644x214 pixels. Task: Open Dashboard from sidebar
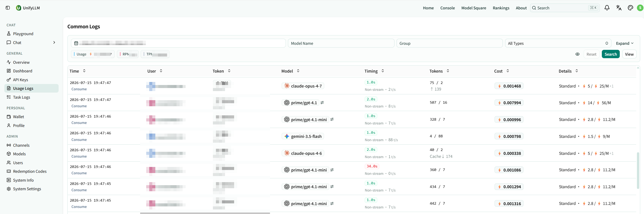[31, 71]
